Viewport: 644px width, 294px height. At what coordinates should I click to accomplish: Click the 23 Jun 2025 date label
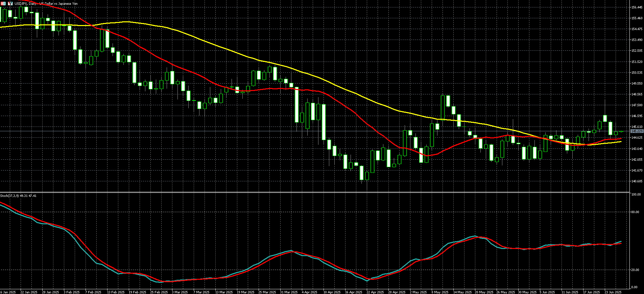[613, 292]
